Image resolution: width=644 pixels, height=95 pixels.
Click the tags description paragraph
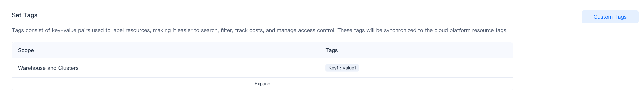click(x=259, y=30)
